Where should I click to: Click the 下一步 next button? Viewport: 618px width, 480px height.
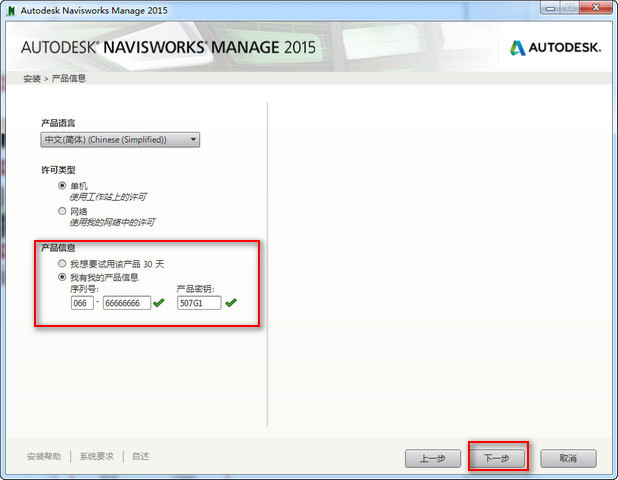[497, 458]
